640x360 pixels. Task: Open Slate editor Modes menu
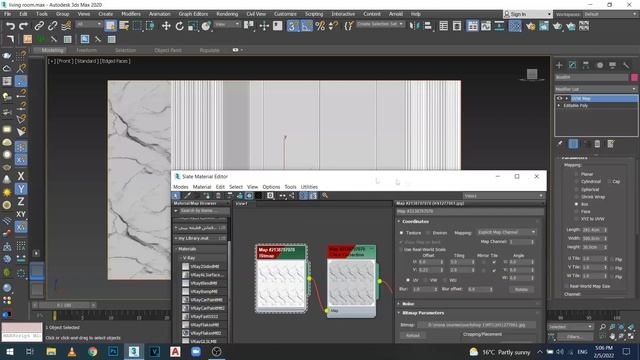click(181, 187)
